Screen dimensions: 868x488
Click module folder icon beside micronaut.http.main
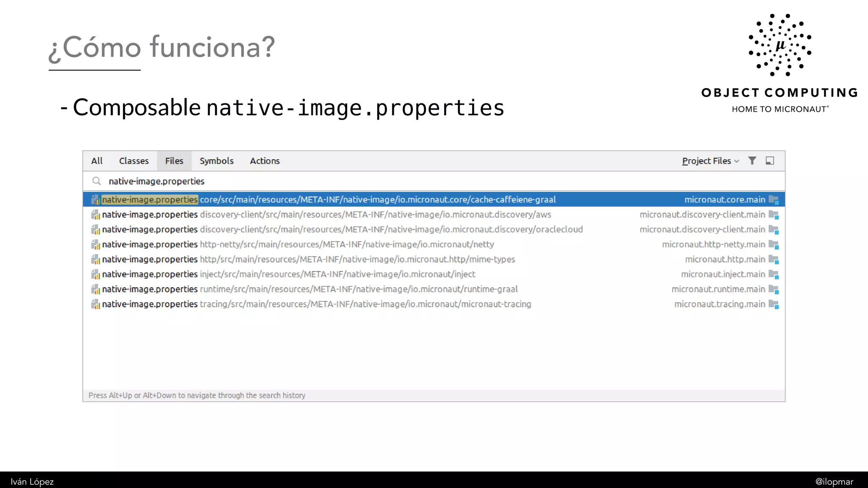[x=774, y=259]
